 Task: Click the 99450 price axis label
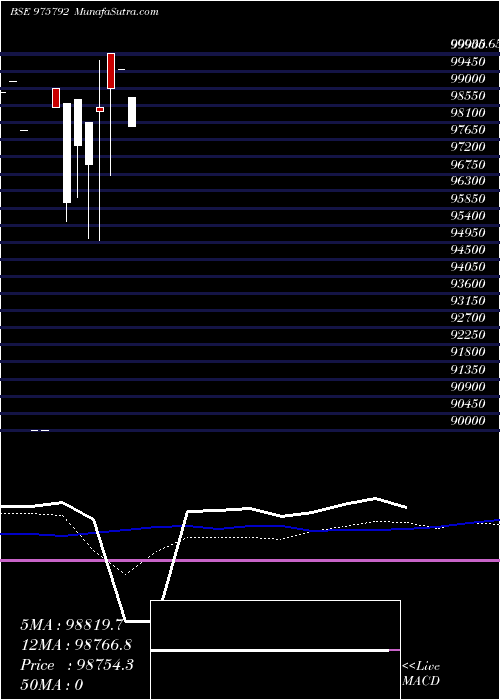pos(468,61)
